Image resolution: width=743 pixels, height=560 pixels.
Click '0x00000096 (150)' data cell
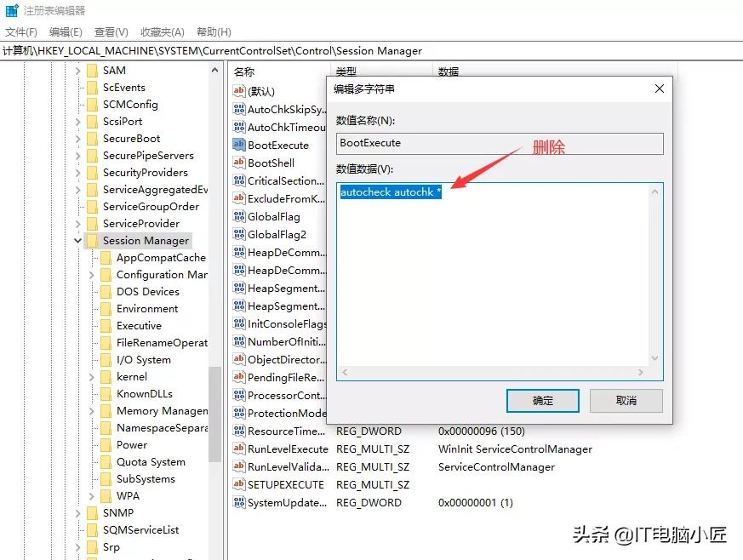click(x=482, y=431)
